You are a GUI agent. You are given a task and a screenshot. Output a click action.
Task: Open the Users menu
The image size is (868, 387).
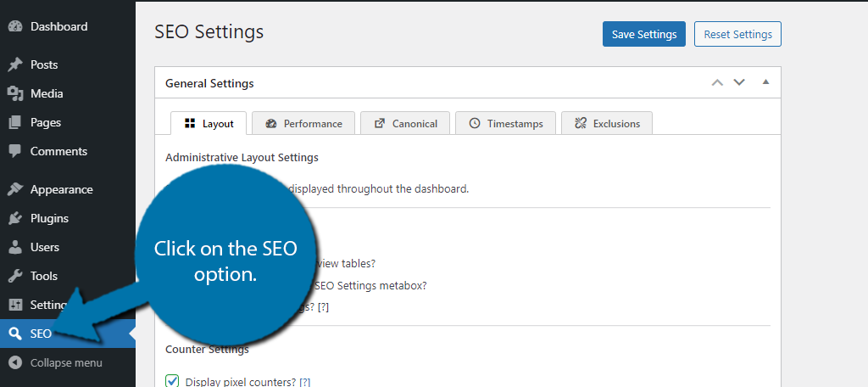(68, 247)
